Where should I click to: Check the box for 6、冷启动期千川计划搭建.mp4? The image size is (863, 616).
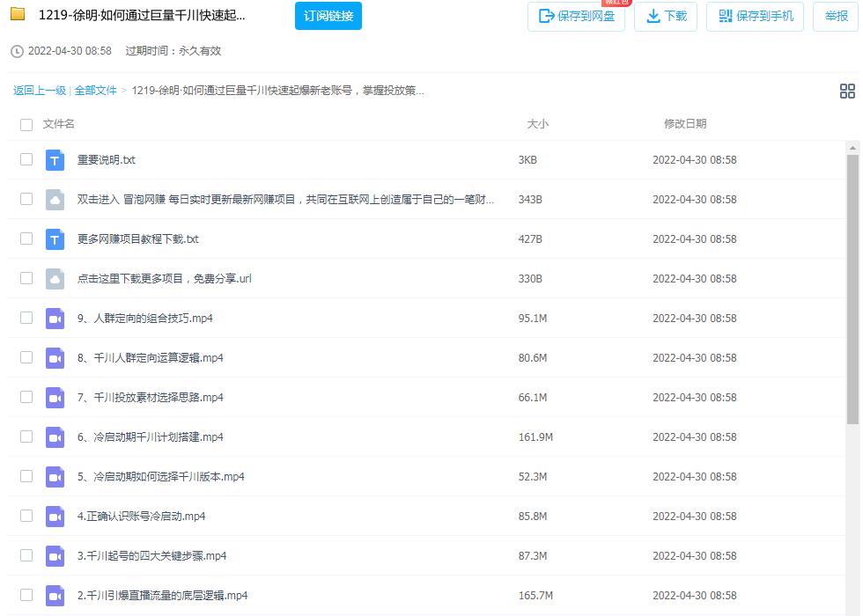coord(26,436)
